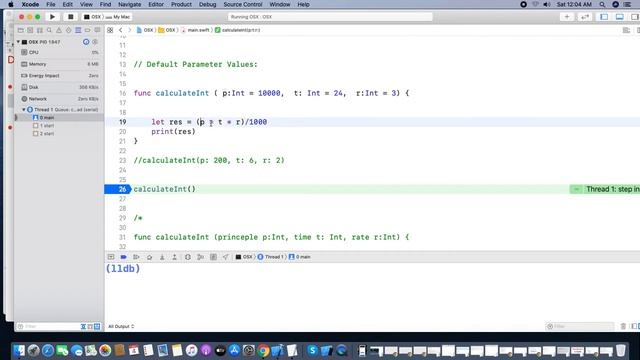Open the debug memory graph
The height and width of the screenshot is (360, 640).
click(200, 257)
